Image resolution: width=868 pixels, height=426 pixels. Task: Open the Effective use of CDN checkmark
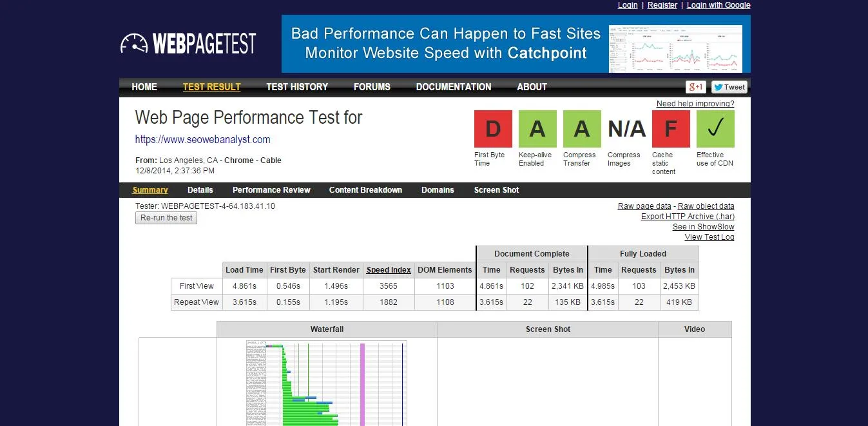coord(715,129)
